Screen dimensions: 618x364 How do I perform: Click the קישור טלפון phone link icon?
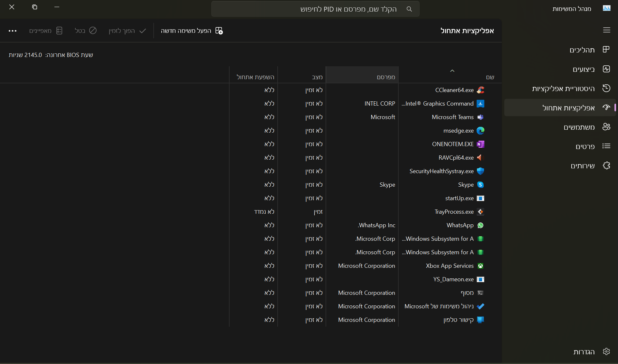click(x=480, y=320)
